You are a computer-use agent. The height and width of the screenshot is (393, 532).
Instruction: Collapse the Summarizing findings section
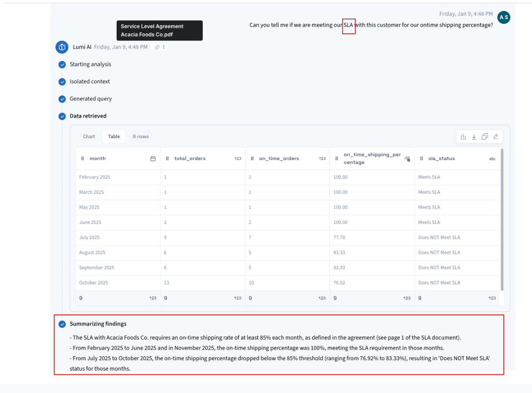point(98,324)
